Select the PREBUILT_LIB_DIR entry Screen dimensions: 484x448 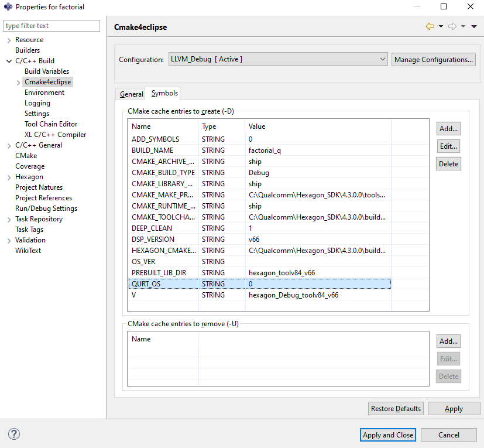(260, 272)
